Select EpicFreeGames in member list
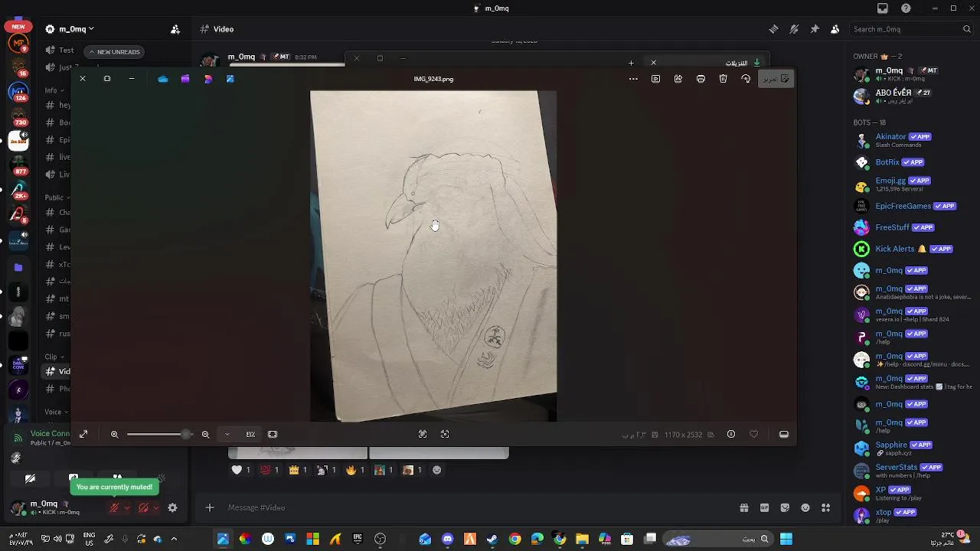980x551 pixels. [x=911, y=206]
